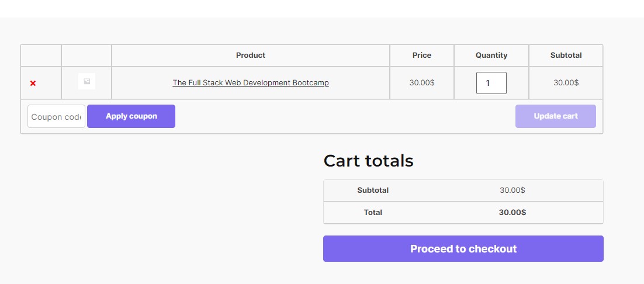Click the Quantity column header
This screenshot has height=284, width=644.
[491, 56]
